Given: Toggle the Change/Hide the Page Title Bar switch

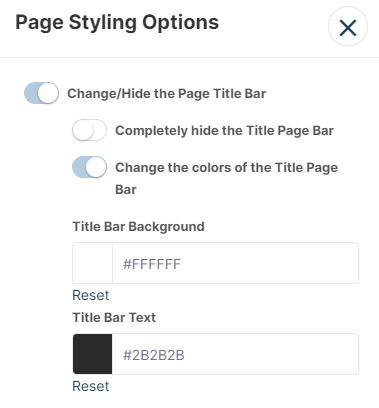Looking at the screenshot, I should (41, 93).
